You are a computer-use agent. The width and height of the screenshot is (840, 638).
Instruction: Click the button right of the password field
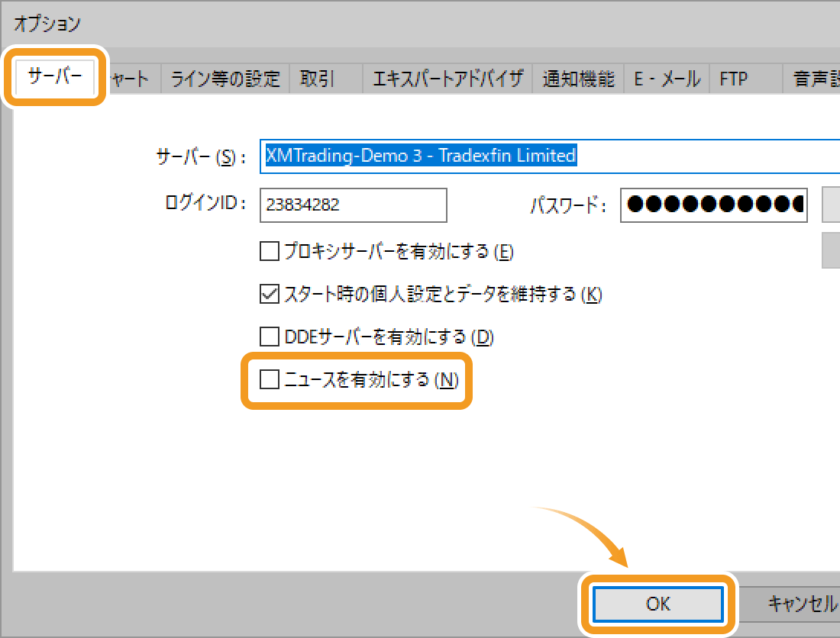tap(830, 205)
